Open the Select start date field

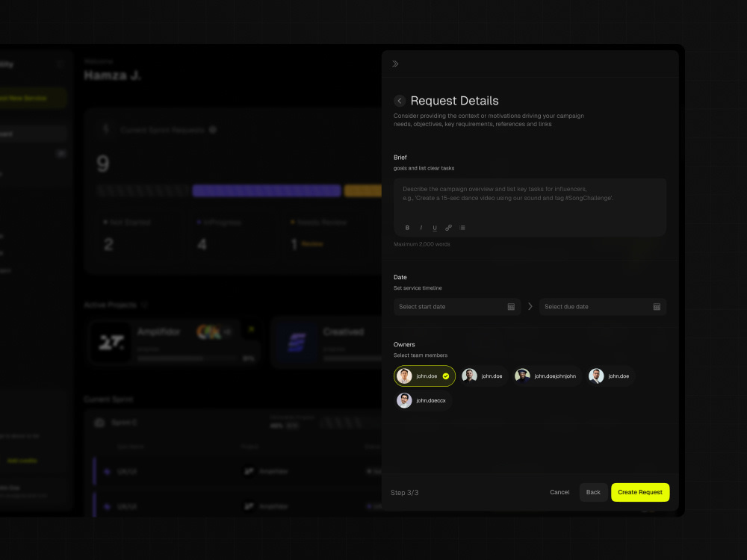pyautogui.click(x=457, y=307)
